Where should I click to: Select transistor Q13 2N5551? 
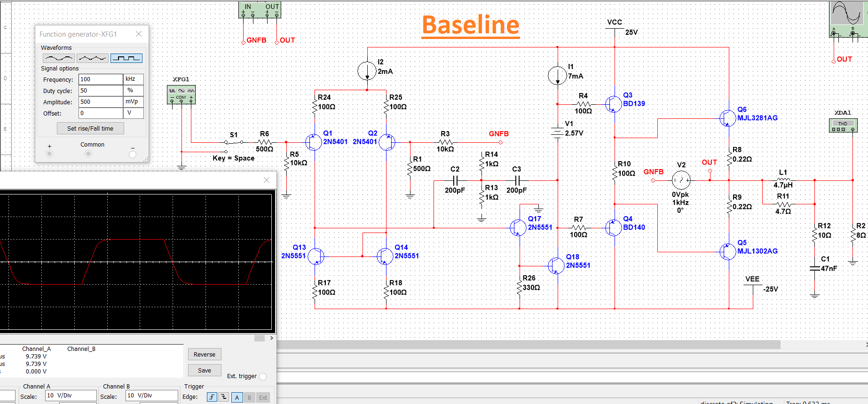(316, 256)
